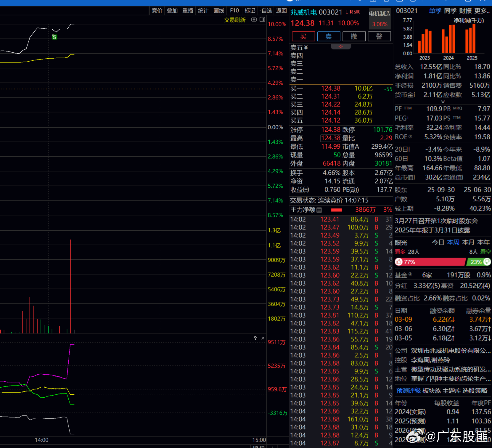Click the green S marker on the chart
This screenshot has width=492, height=448.
coord(54,37)
